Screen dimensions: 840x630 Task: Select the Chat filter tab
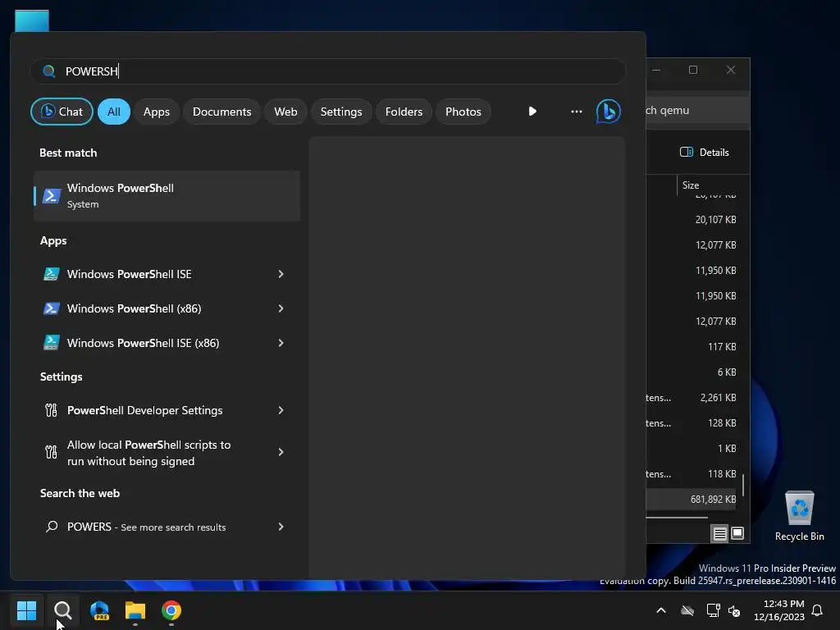(62, 112)
